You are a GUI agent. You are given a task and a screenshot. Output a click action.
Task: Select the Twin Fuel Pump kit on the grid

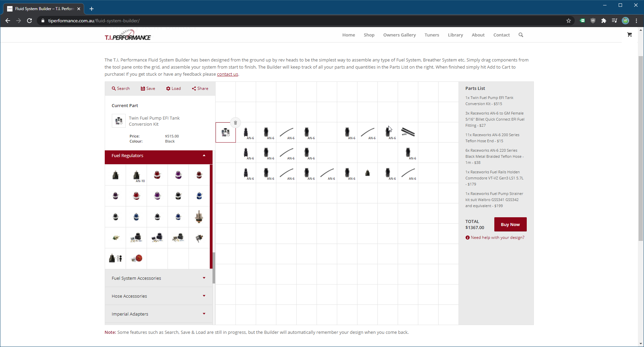(x=226, y=132)
